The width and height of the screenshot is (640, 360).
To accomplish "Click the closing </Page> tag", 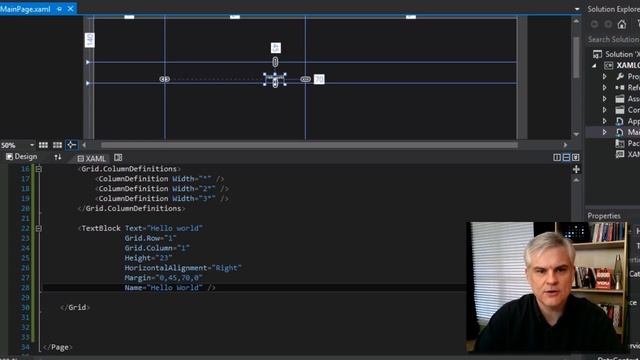I will 58,347.
